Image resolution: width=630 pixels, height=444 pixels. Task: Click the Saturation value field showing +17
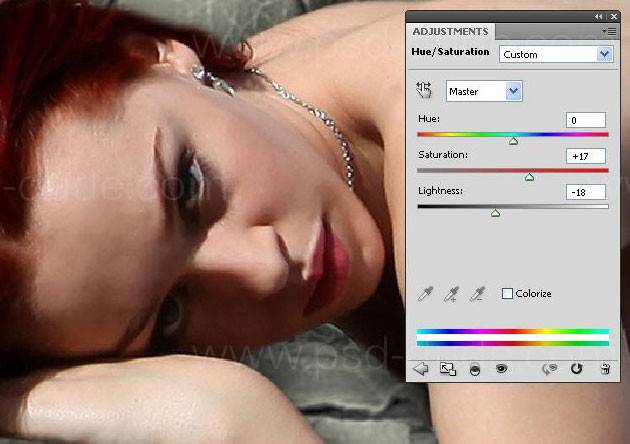pos(586,156)
